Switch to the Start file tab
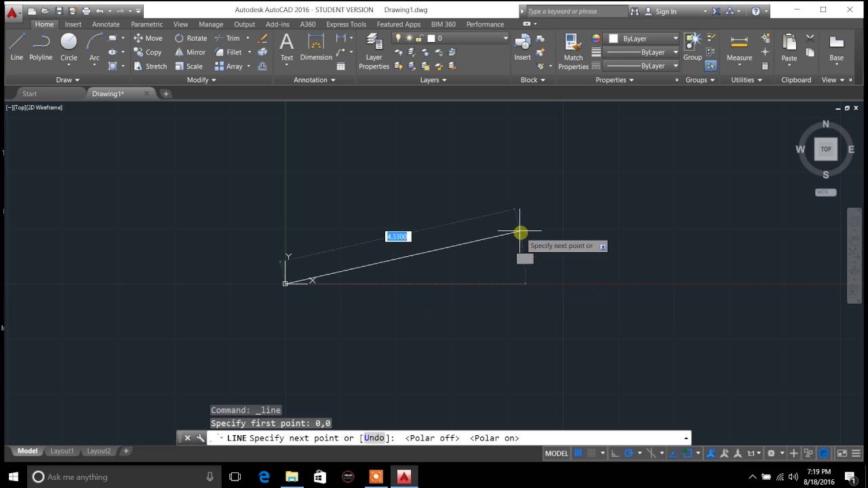The height and width of the screenshot is (488, 868). tap(29, 94)
